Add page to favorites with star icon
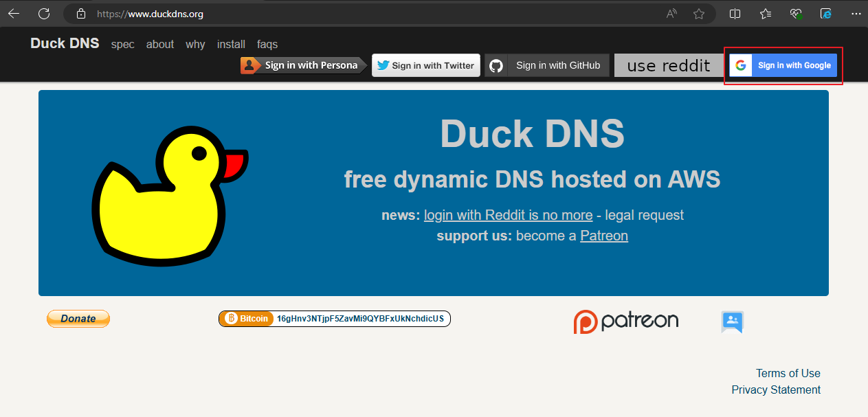 click(x=699, y=14)
